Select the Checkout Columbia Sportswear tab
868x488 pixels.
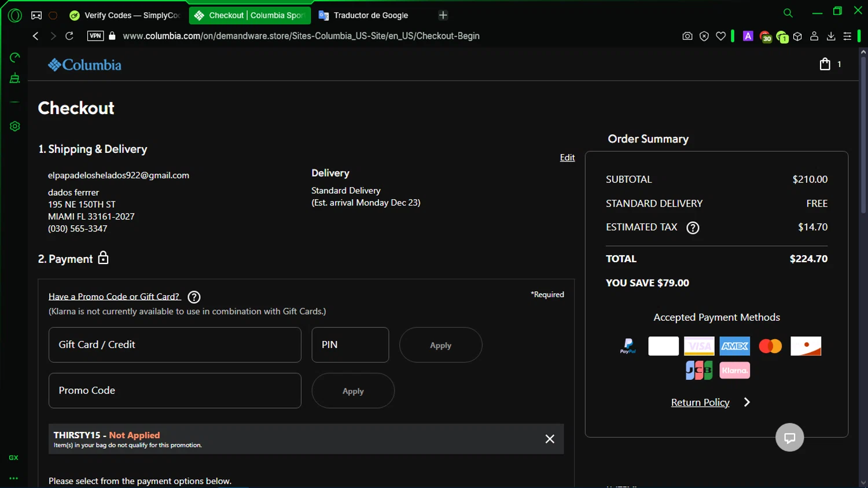click(x=250, y=16)
